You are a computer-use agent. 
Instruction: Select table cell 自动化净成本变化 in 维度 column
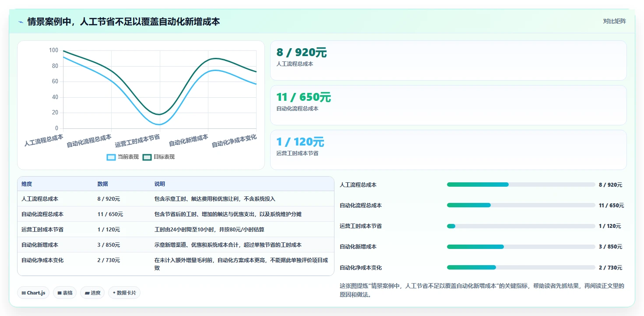pos(42,260)
